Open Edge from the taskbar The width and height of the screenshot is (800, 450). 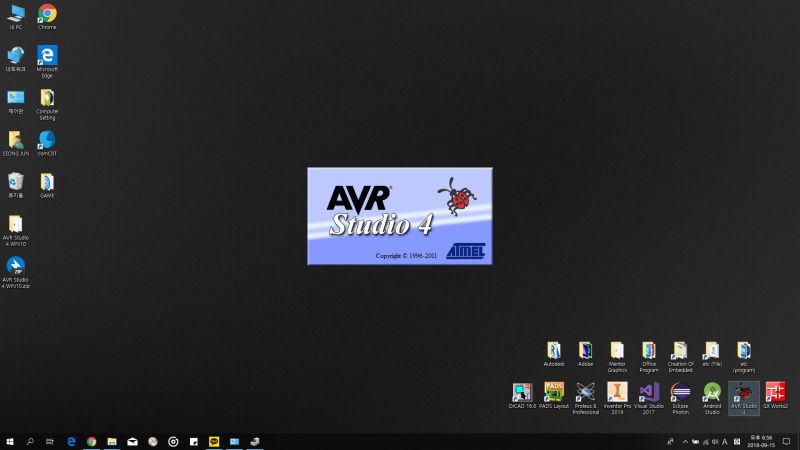(x=71, y=442)
